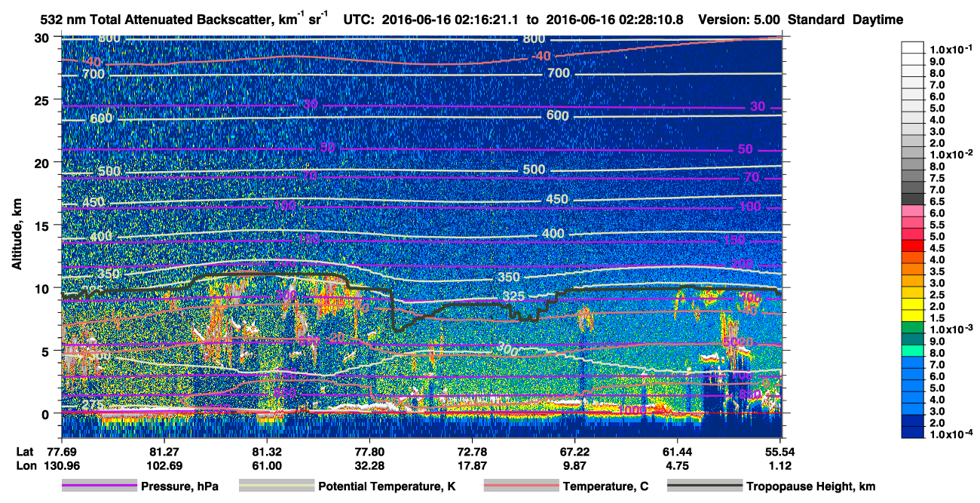
Task: Click the magenta Pressure legend line sample
Action: tap(100, 486)
